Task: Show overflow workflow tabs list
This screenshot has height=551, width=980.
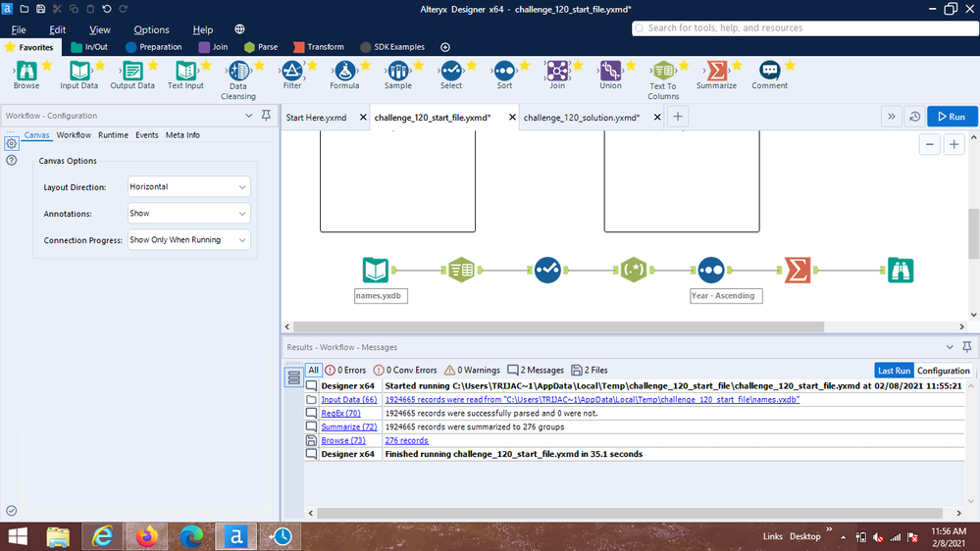Action: pos(892,117)
